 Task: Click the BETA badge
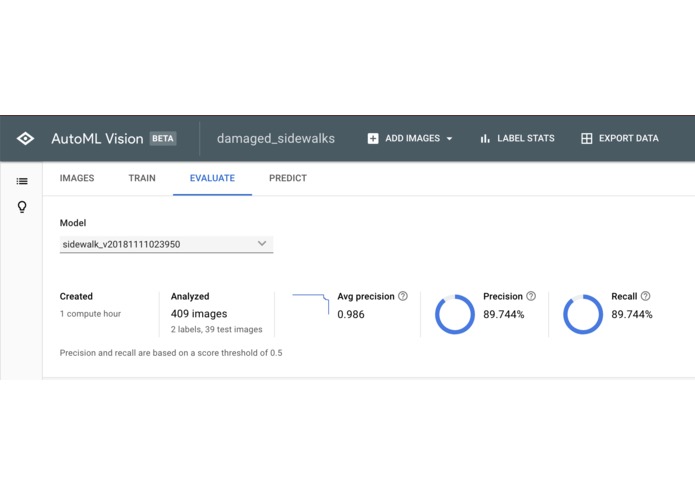(163, 139)
